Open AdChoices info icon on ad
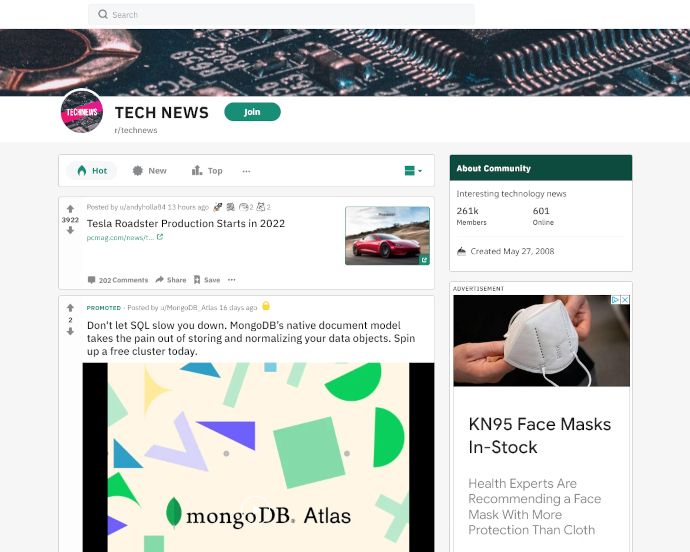 [616, 299]
